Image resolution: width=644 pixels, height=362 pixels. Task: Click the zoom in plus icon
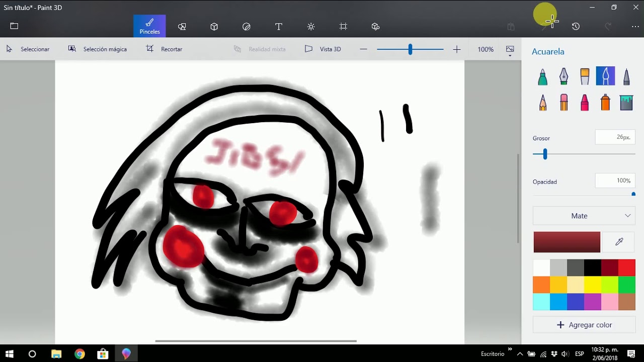coord(457,49)
